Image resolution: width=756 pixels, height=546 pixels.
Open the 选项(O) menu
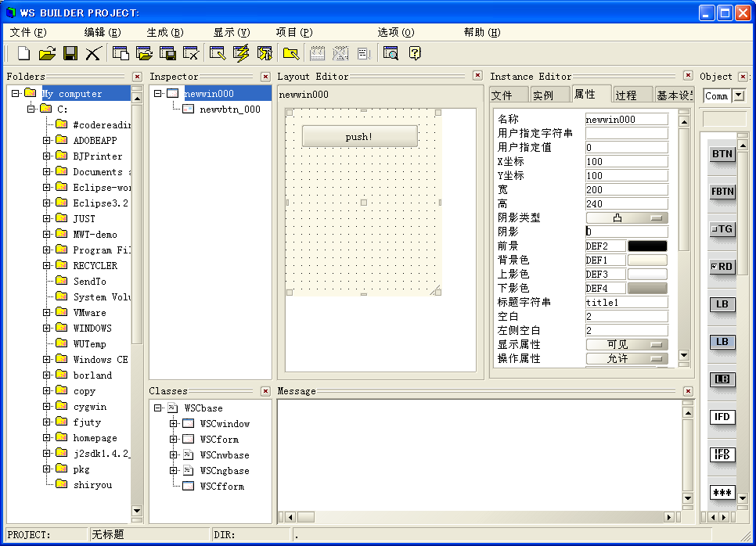point(396,32)
